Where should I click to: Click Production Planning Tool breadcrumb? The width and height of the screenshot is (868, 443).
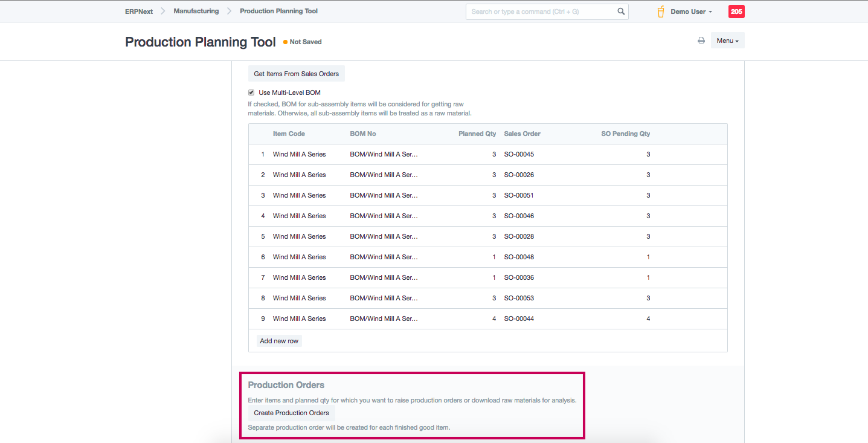tap(278, 11)
